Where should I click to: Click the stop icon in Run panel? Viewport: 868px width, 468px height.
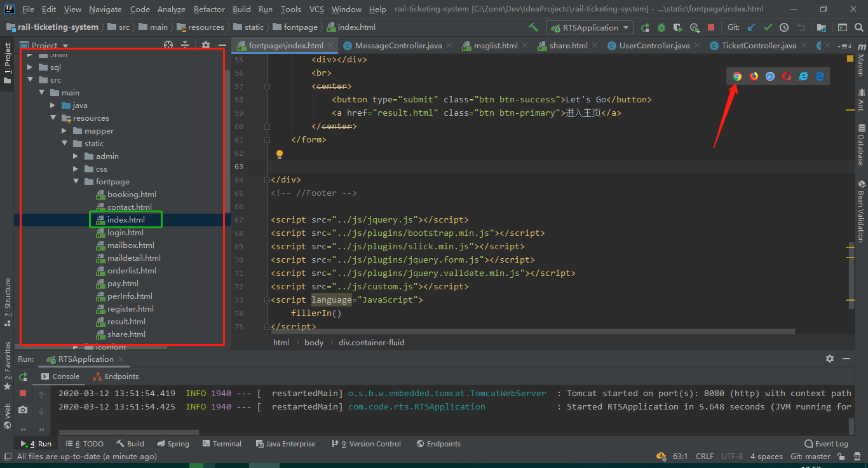click(x=23, y=393)
